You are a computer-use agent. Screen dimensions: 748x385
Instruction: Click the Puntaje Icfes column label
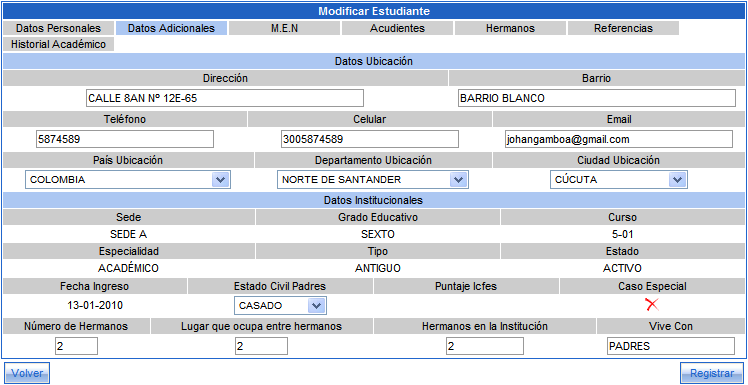coord(466,286)
